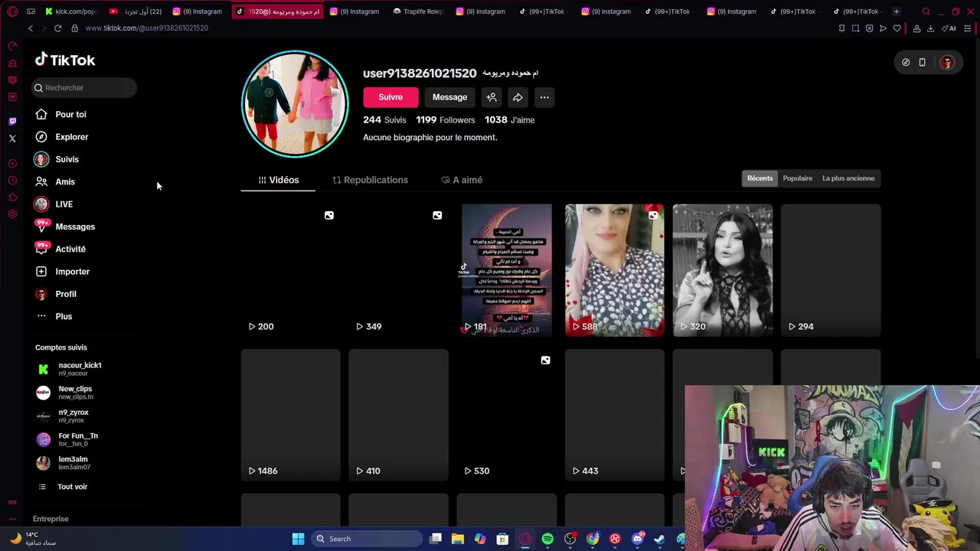
Task: Open the video with 410 views
Action: pyautogui.click(x=398, y=415)
